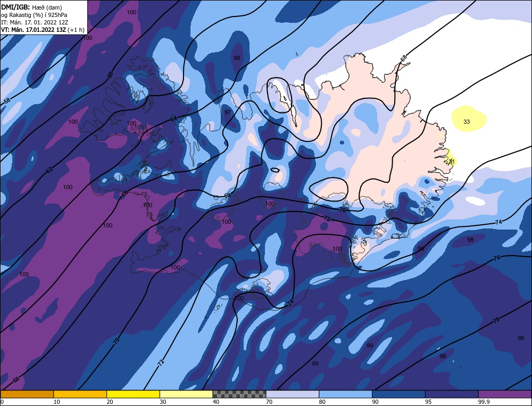Click the 'DMI/IGB: Hæð (dam)' title line
The width and height of the screenshot is (532, 406).
tap(31, 7)
